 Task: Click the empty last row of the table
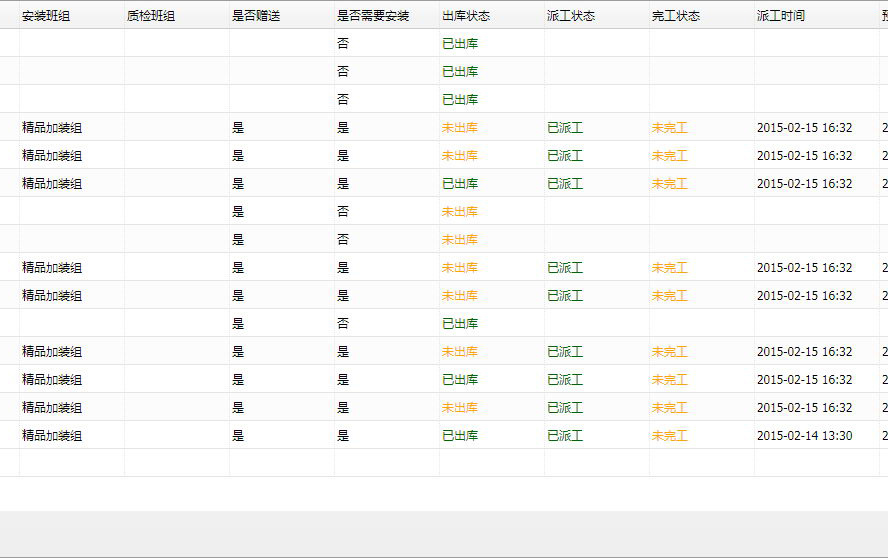440,463
